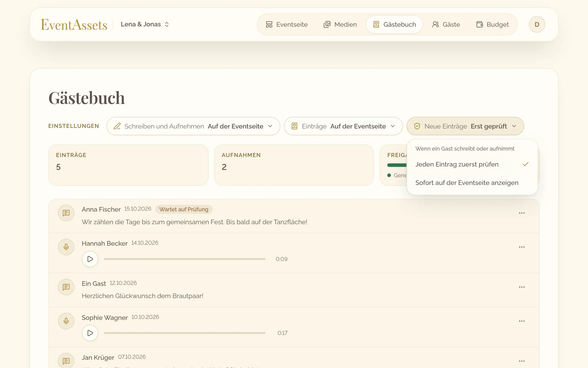588x368 pixels.
Task: Click message 'Herzlichen Glückwunsch dem Brautpaar!'
Action: pos(142,296)
